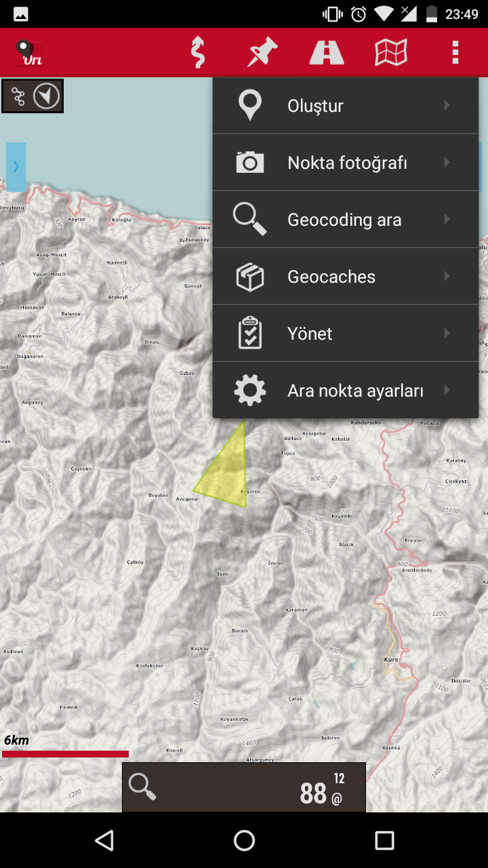Select Yönet menu entry
This screenshot has height=868, width=488.
(346, 334)
